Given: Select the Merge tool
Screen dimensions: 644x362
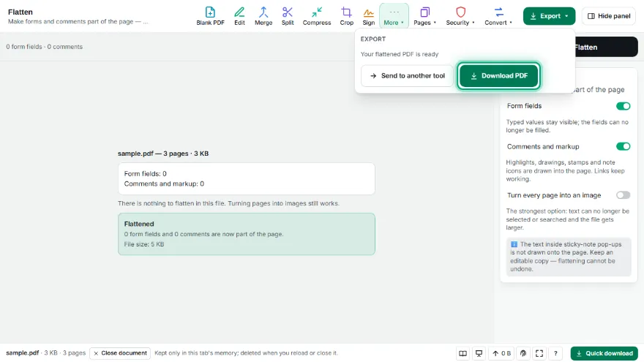Looking at the screenshot, I should 263,16.
